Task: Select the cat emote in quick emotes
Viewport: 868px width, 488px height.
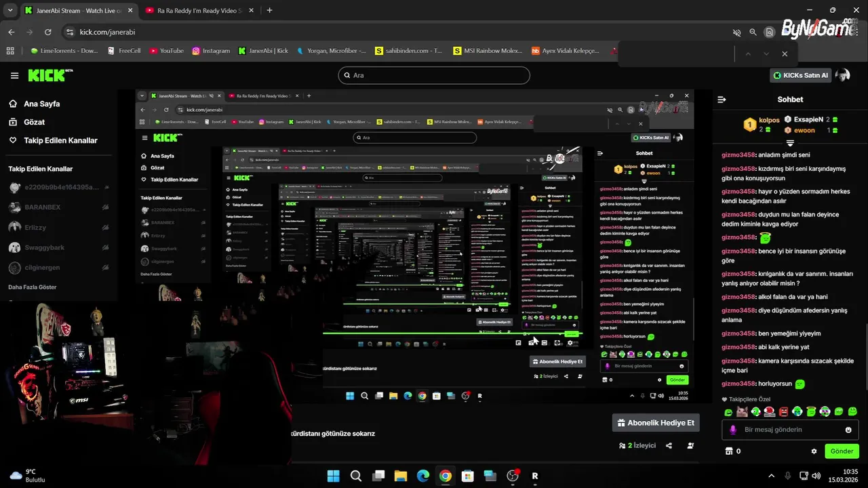Action: pyautogui.click(x=742, y=411)
